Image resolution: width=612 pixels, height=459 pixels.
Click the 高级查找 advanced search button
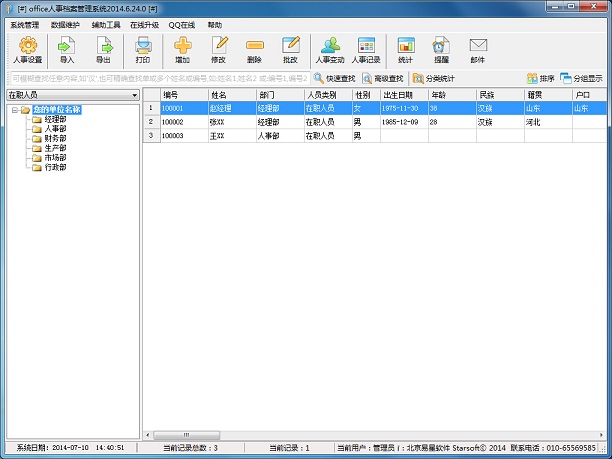tap(384, 78)
